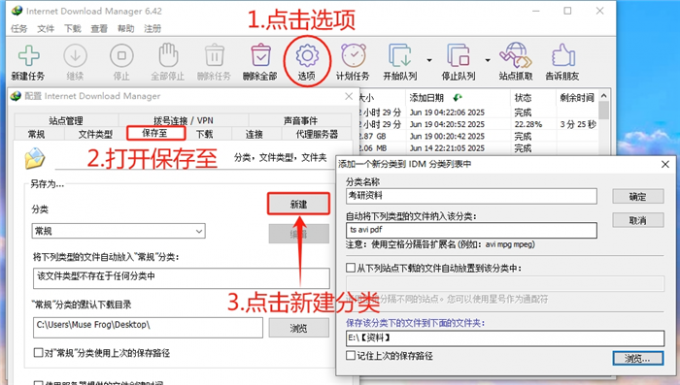Switch to the 连接 tab
Image resolution: width=680 pixels, height=385 pixels.
coord(254,134)
